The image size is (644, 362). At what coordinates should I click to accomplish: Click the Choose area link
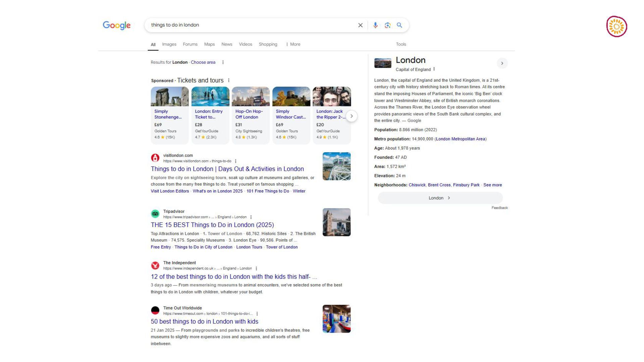pyautogui.click(x=203, y=62)
